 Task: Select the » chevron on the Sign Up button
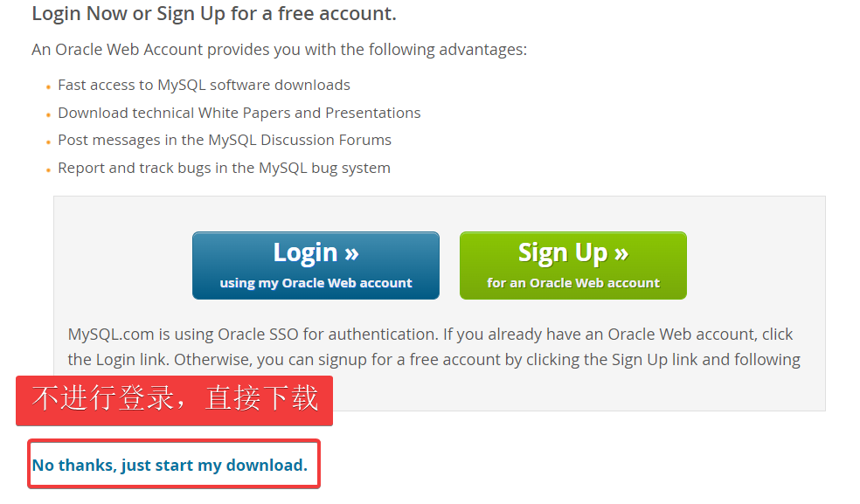(x=621, y=253)
